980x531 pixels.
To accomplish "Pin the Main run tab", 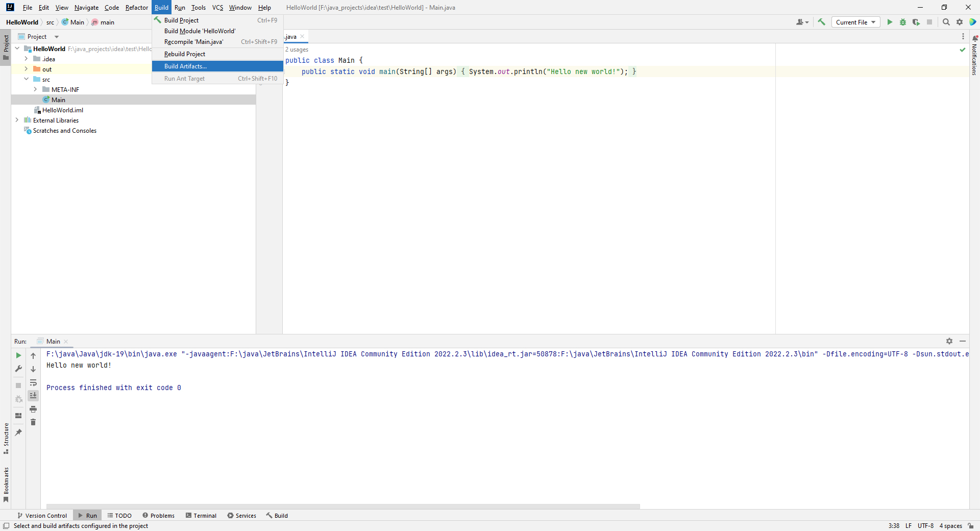I will 18,432.
